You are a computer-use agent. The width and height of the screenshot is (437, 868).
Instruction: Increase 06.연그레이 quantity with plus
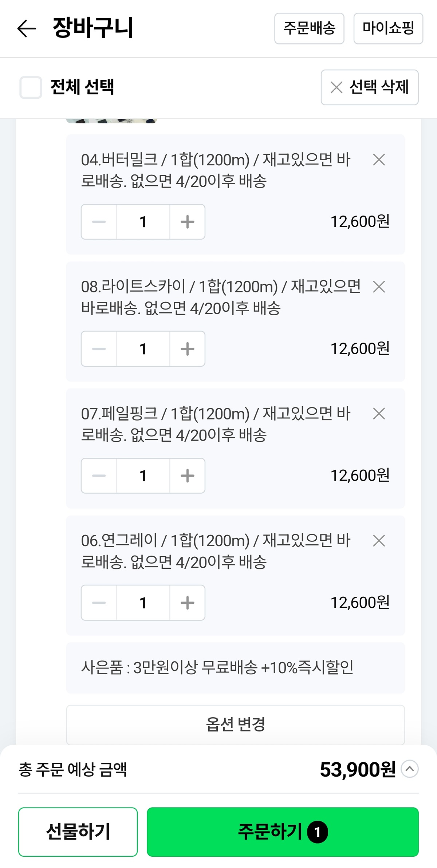(x=188, y=603)
